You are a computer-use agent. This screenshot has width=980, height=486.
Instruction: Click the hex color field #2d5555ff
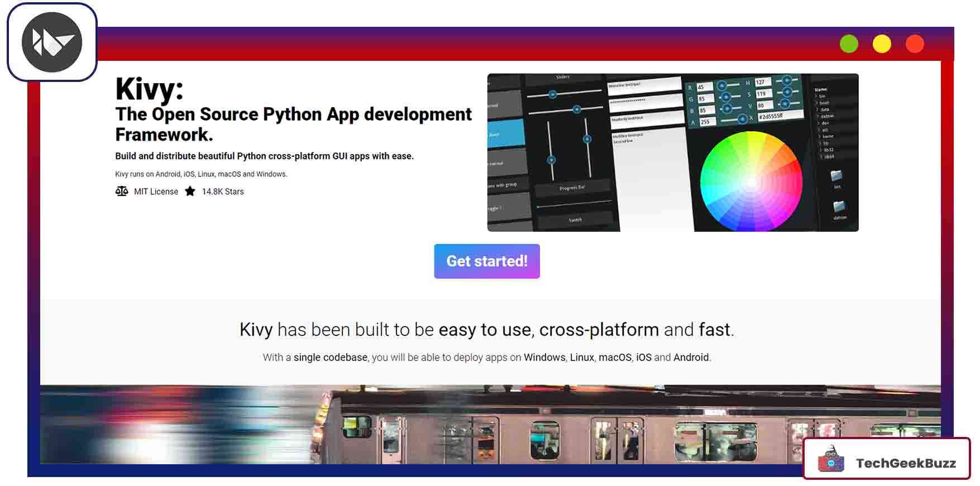(x=780, y=116)
